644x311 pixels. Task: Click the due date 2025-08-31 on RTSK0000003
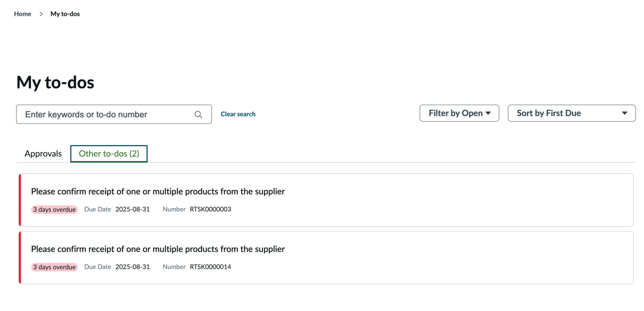132,210
